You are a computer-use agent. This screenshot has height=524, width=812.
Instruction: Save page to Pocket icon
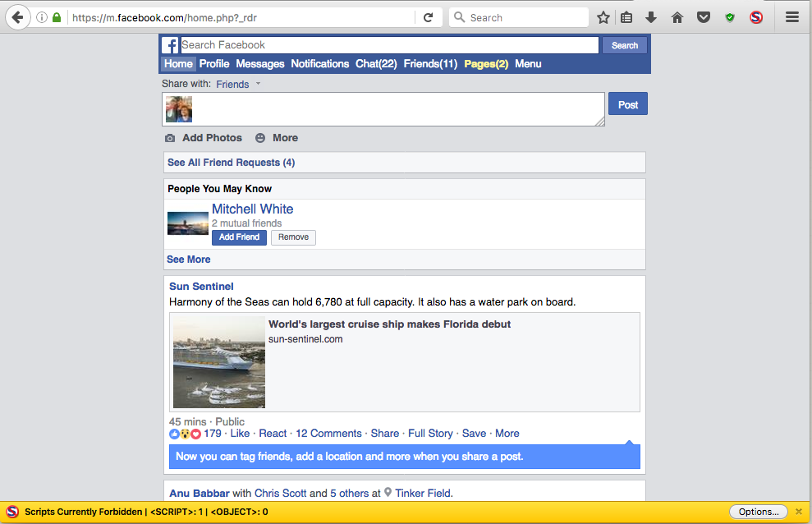point(704,17)
